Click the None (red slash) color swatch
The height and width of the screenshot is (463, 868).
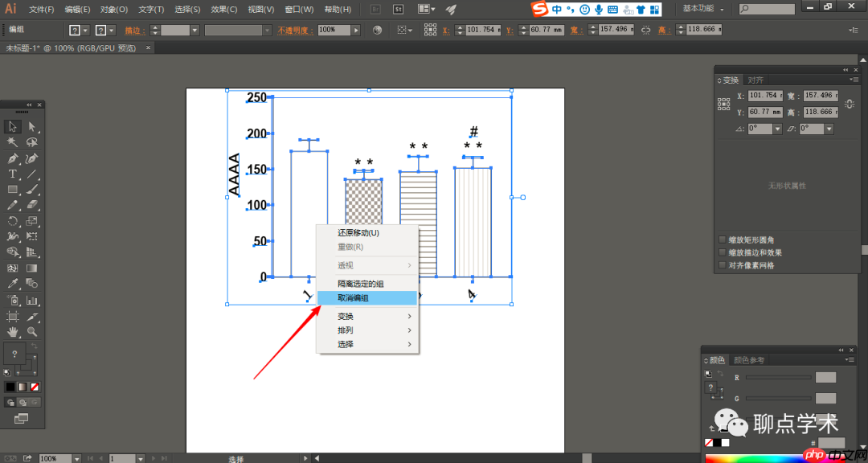tap(35, 387)
